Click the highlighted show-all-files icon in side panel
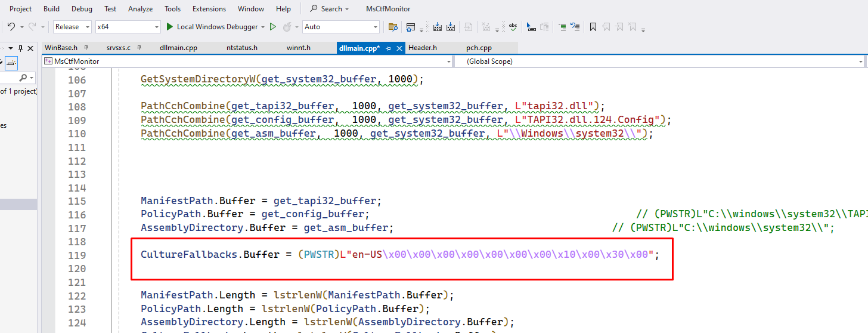This screenshot has width=868, height=333. [x=11, y=63]
